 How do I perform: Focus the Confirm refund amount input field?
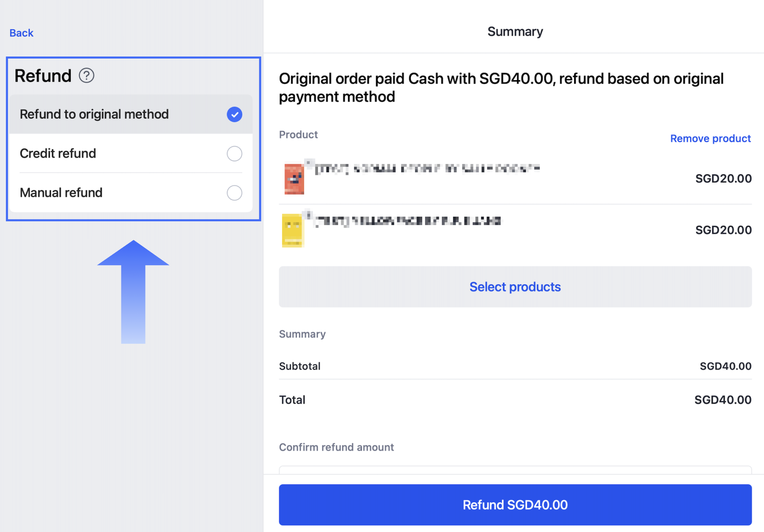[515, 470]
